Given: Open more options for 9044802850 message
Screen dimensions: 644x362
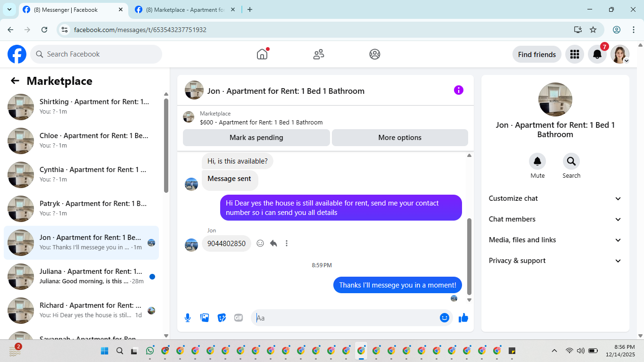Looking at the screenshot, I should pyautogui.click(x=287, y=243).
